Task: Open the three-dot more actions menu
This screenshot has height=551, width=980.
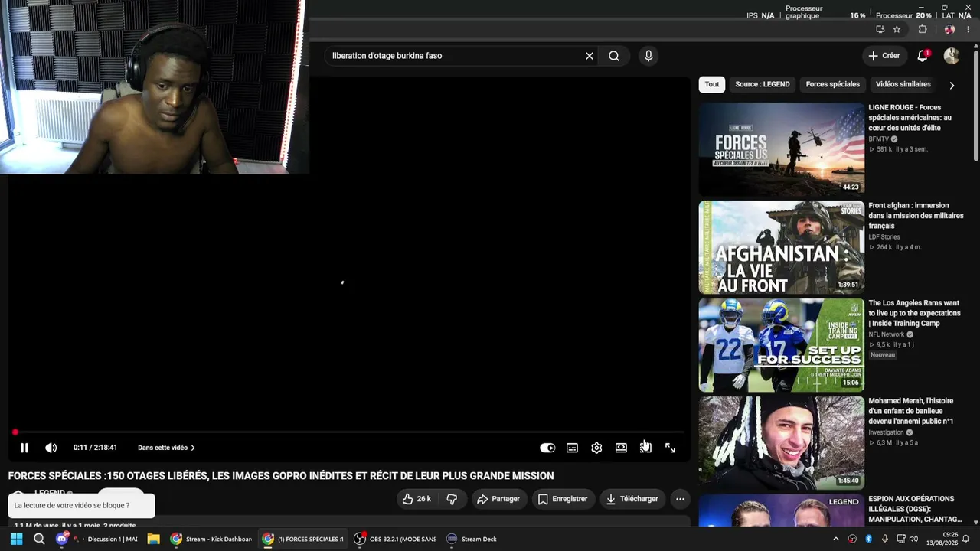Action: click(x=680, y=499)
